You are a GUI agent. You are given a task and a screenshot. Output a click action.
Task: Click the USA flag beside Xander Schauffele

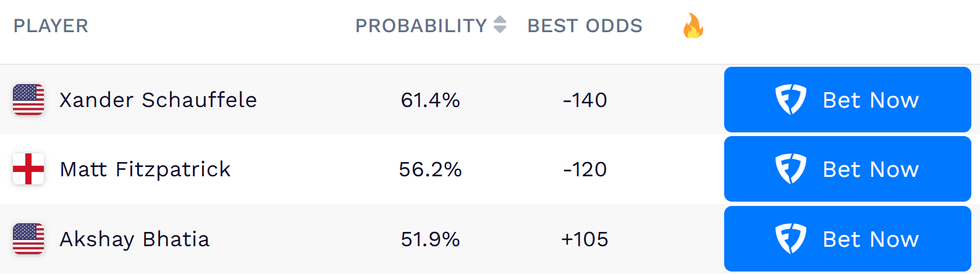[28, 100]
